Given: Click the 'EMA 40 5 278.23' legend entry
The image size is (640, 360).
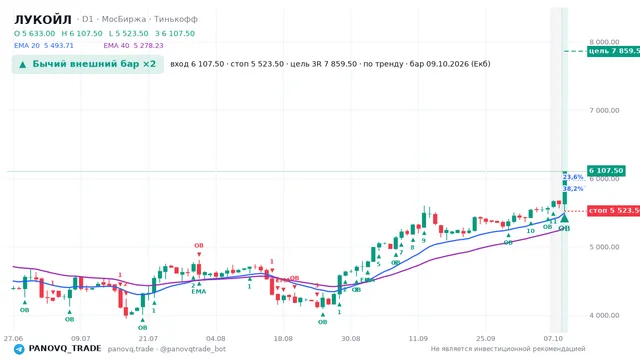Looking at the screenshot, I should [133, 45].
